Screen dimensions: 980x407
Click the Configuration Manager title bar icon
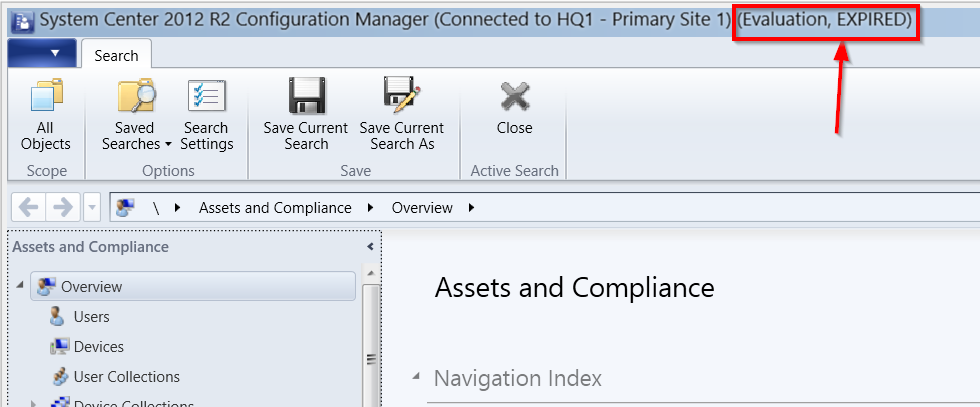coord(22,21)
